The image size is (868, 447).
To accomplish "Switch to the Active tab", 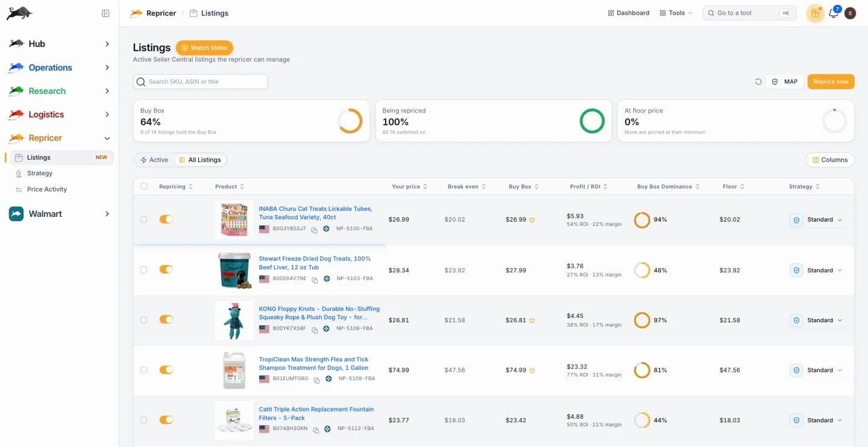I will (x=154, y=160).
